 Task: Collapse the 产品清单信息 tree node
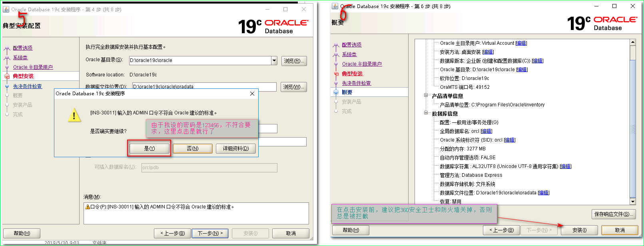pos(426,96)
